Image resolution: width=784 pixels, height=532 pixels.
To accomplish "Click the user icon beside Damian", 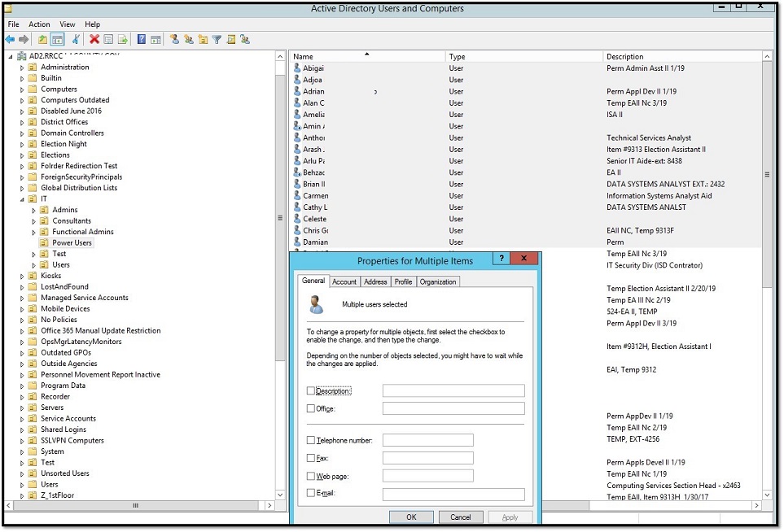I will 297,242.
